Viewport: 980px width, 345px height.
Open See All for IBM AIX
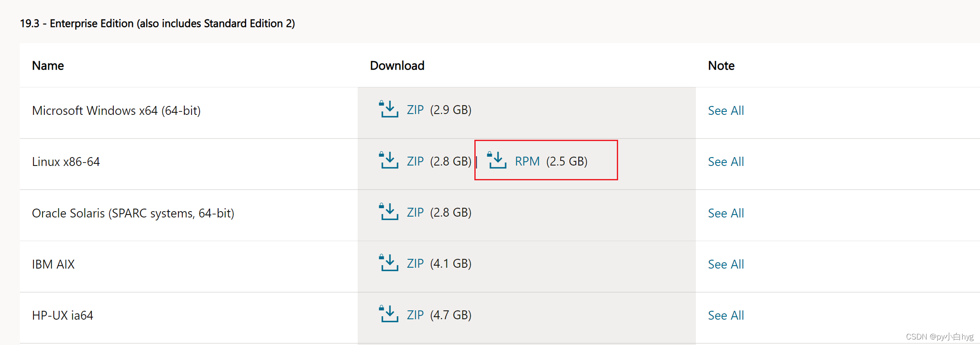[x=725, y=264]
